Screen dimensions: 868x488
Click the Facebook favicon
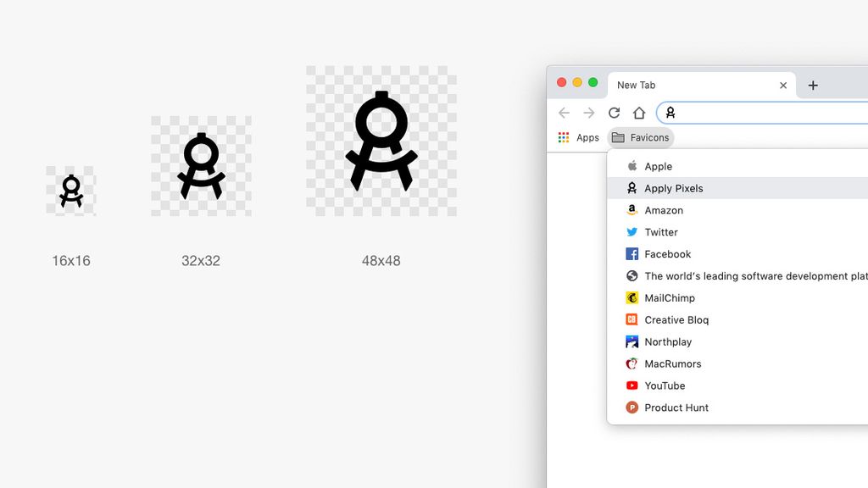632,253
